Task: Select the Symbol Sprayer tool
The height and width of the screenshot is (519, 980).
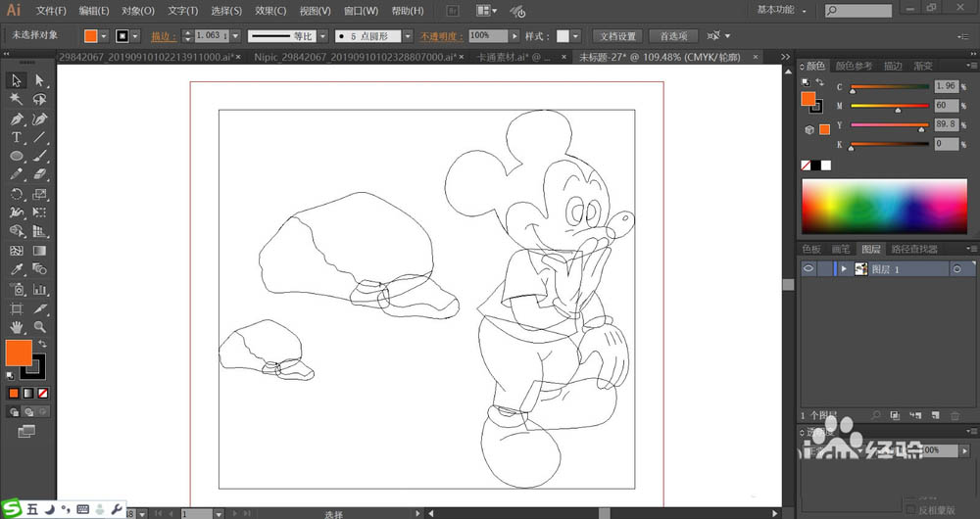Action: (17, 289)
